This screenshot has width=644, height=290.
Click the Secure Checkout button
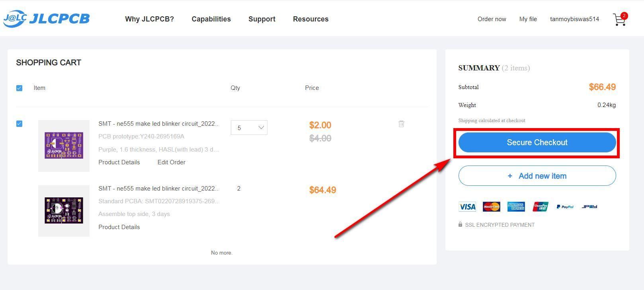537,142
